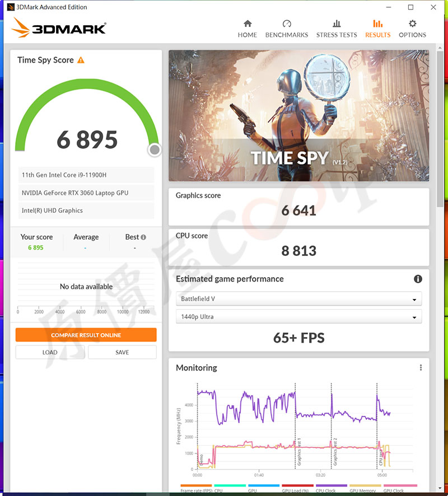Screen dimensions: 448x496
Task: Open the Stress Tests section
Action: pyautogui.click(x=337, y=29)
